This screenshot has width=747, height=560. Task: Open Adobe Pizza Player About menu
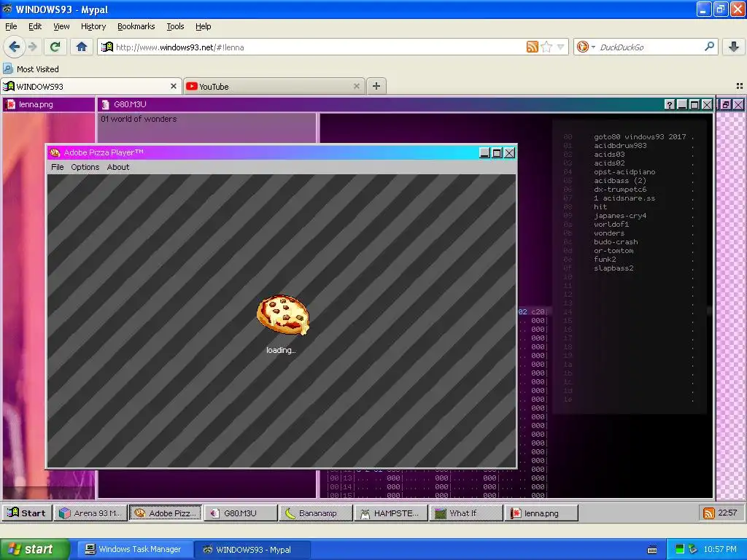[x=118, y=167]
